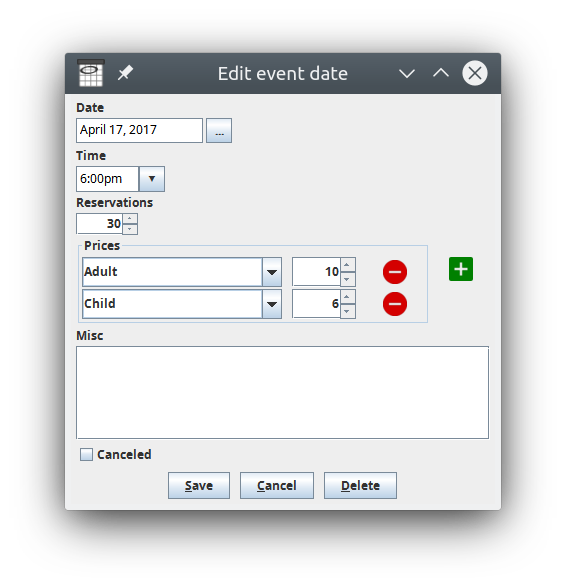Decrease the Adult price value
This screenshot has width=566, height=587.
tap(347, 279)
